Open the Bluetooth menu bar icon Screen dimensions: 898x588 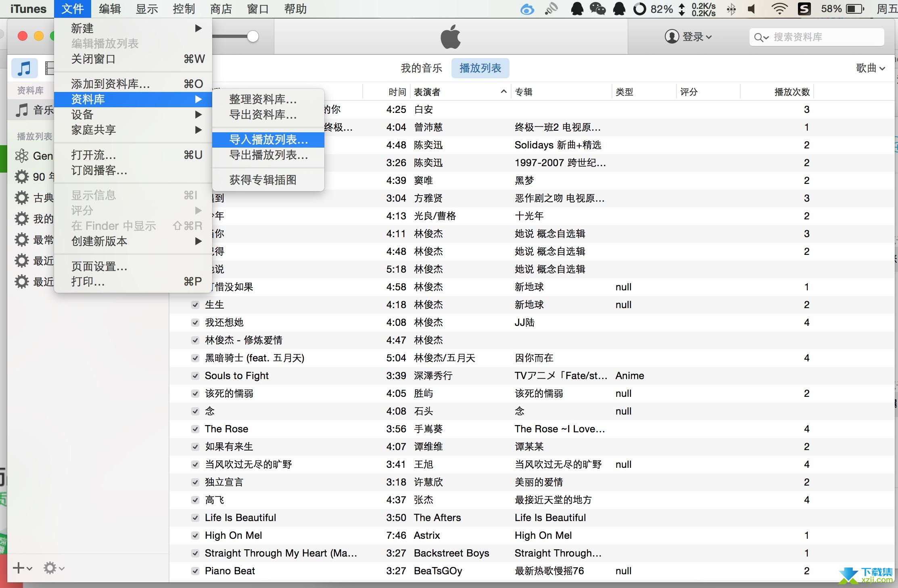731,9
